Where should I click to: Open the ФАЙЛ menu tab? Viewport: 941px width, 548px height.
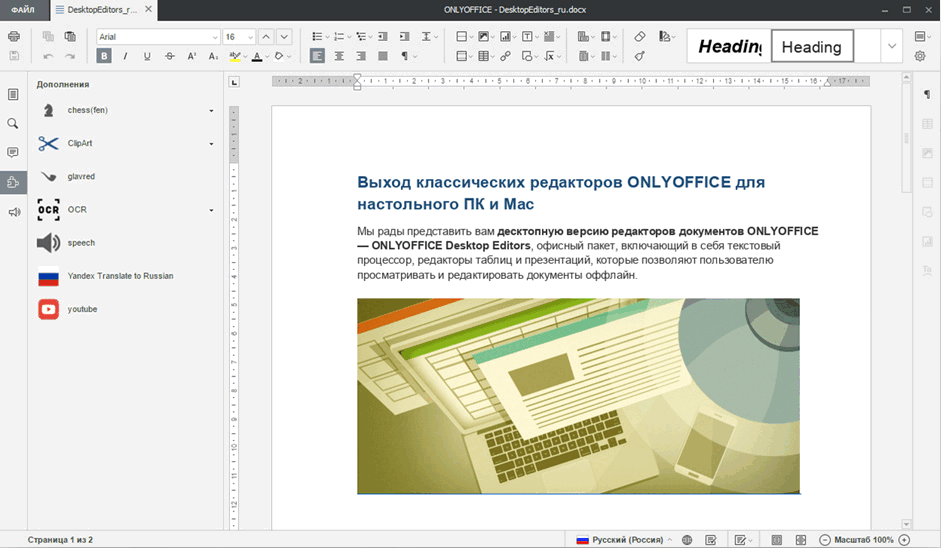(x=23, y=9)
